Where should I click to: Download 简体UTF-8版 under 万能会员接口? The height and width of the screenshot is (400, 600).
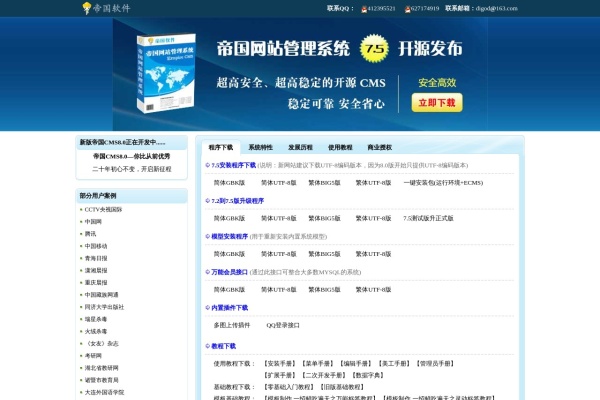279,289
